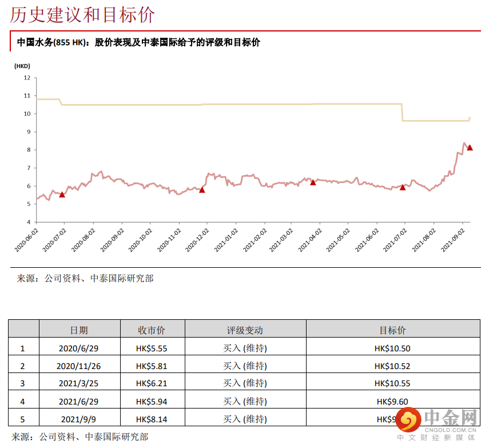The height and width of the screenshot is (448, 485).
Task: Click the closing price HK$6.21
Action: (152, 383)
